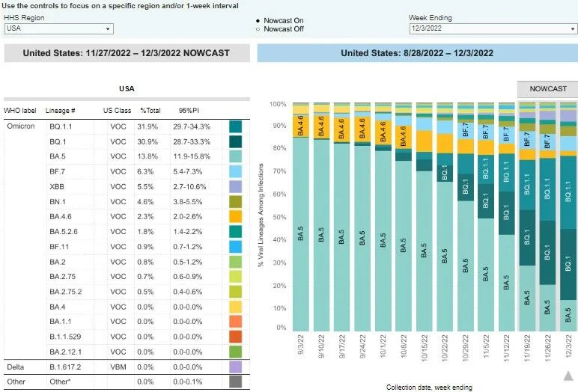Select the Nowcast Off radio button
Viewport: 578px width, 392px height.
click(258, 29)
